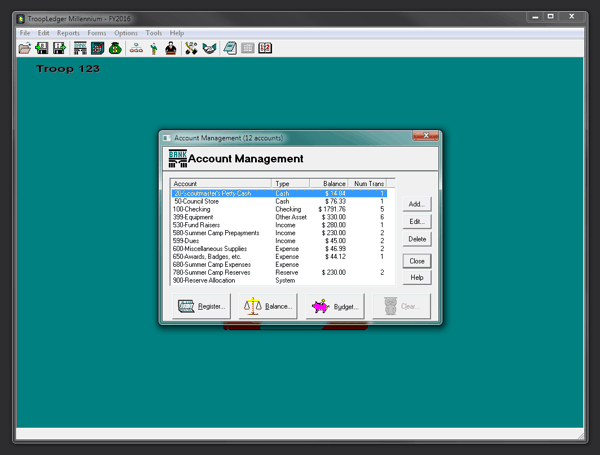Minimize the TroopLedger Millennium window

click(x=535, y=17)
